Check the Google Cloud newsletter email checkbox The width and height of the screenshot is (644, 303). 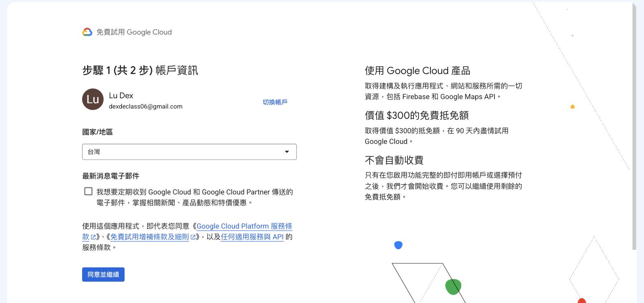tap(88, 191)
